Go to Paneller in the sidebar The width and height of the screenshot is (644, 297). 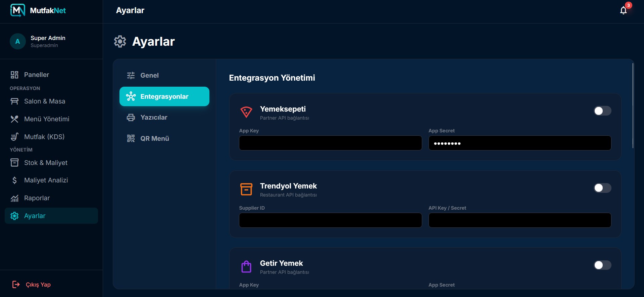tap(51, 75)
